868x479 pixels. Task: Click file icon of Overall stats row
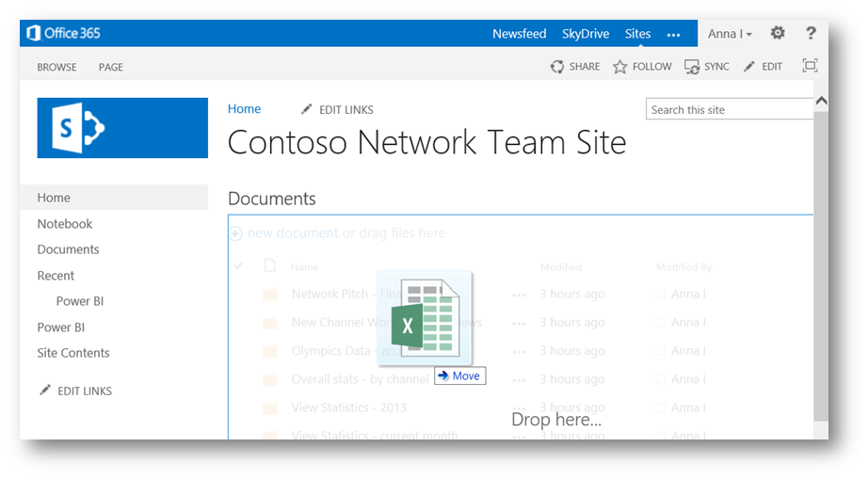pos(269,379)
